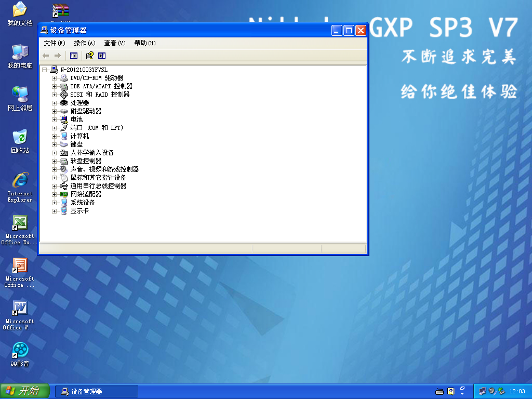Screen dimensions: 532x399
Task: Open the 查看(V) menu
Action: pyautogui.click(x=115, y=43)
